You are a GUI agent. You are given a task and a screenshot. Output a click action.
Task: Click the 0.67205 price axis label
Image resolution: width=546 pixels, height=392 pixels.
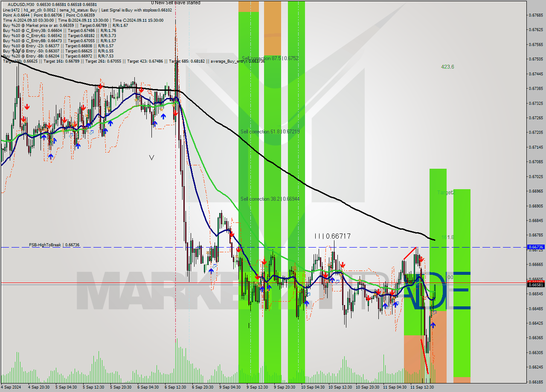pos(536,133)
